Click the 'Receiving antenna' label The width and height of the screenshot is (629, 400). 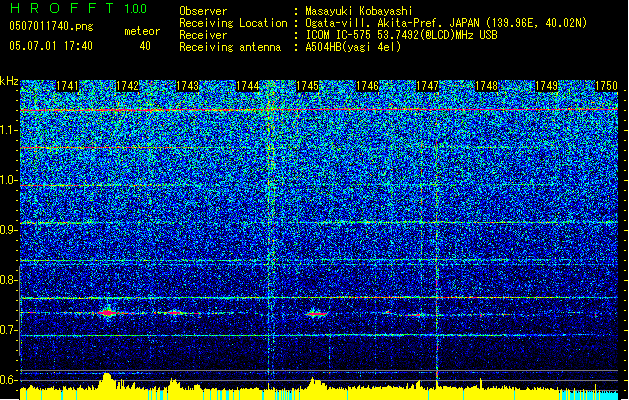tap(230, 47)
